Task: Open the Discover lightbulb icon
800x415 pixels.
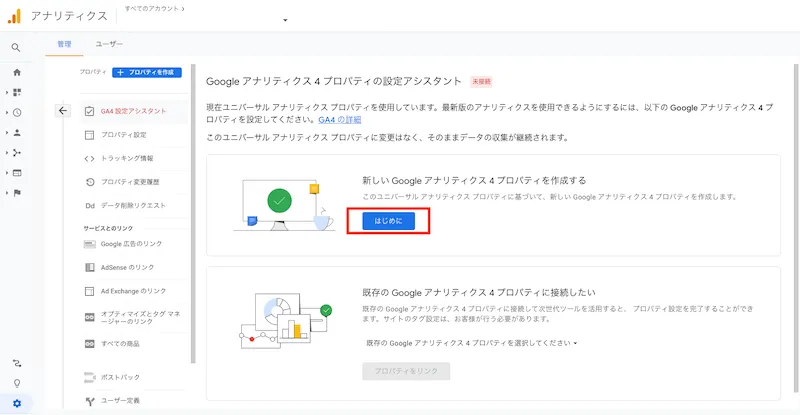Action: [x=17, y=383]
